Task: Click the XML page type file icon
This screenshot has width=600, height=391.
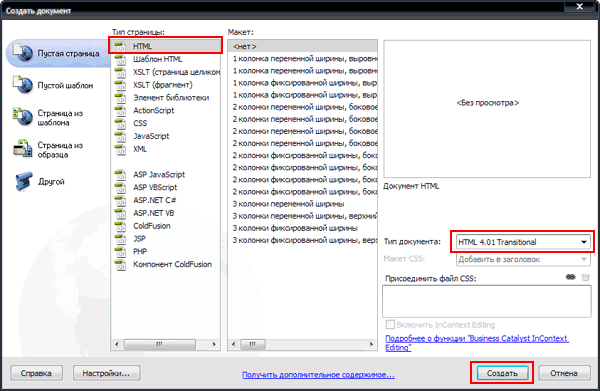Action: click(121, 149)
